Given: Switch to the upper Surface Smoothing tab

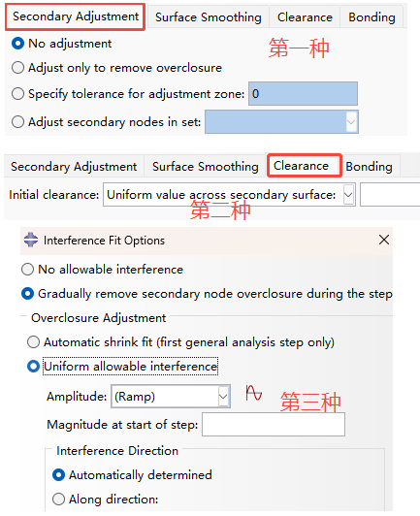Looking at the screenshot, I should pyautogui.click(x=208, y=17).
